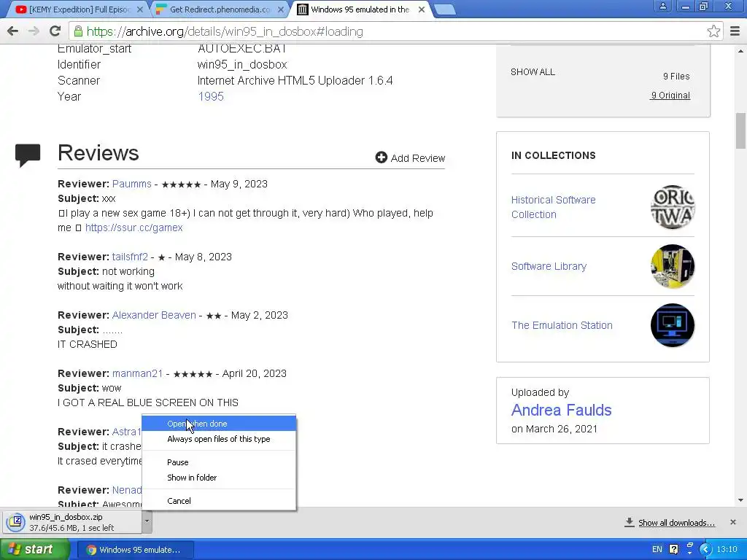
Task: Click SHOW ALL files link
Action: [x=533, y=72]
